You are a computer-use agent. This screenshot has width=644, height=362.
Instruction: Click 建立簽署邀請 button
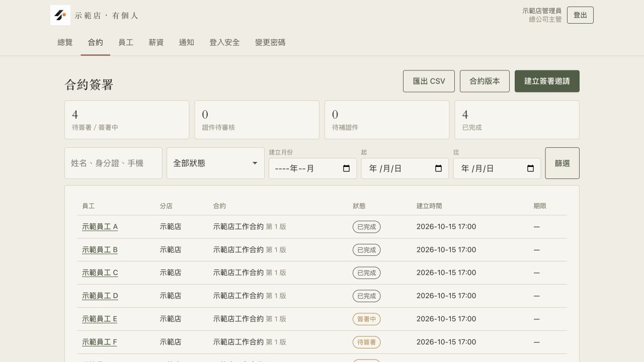[x=547, y=81]
